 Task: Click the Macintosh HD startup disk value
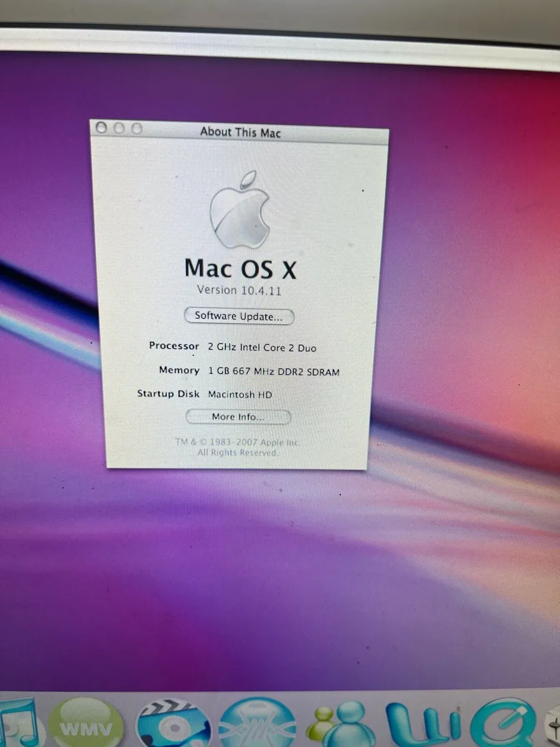click(240, 395)
